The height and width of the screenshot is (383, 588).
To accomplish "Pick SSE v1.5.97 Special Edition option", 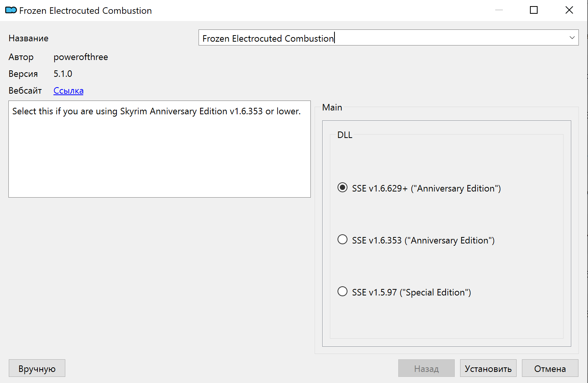I will [x=342, y=292].
